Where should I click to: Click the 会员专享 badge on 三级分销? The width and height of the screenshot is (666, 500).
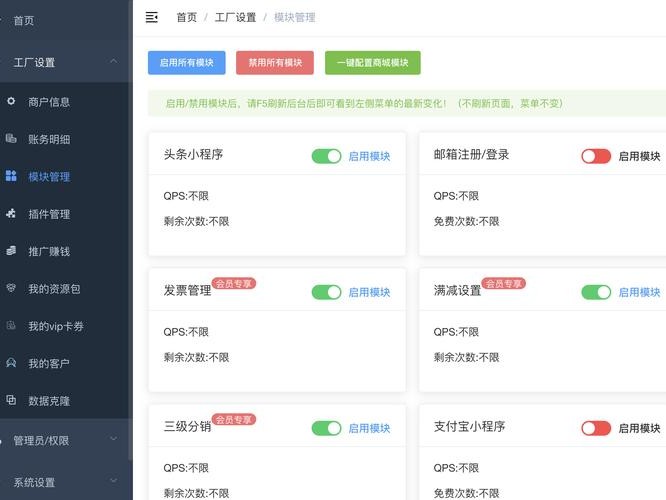pos(234,420)
